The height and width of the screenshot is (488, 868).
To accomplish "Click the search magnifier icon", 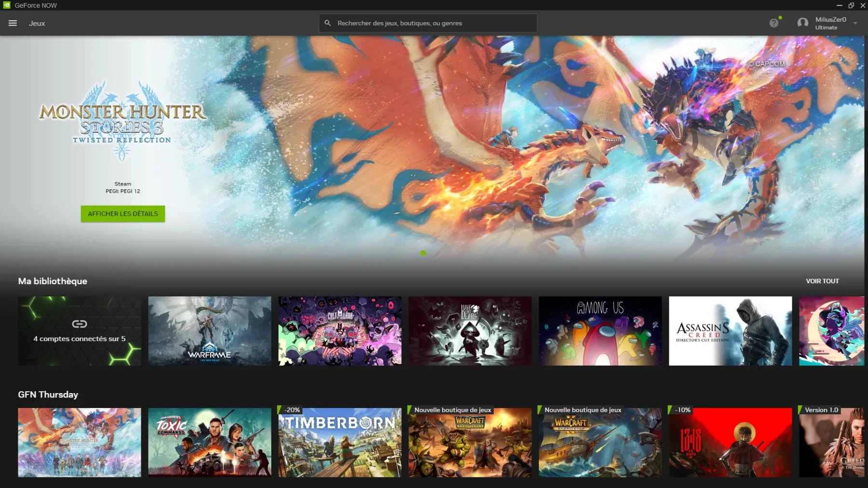I will point(327,23).
